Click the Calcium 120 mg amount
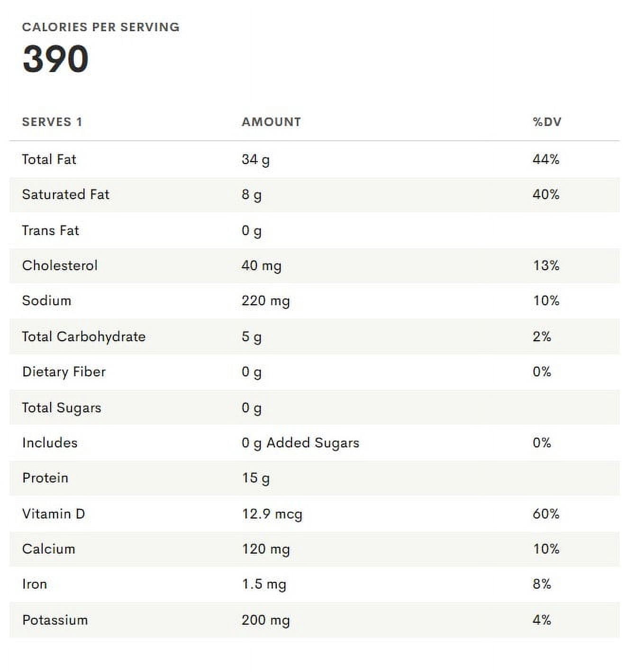 pos(265,549)
